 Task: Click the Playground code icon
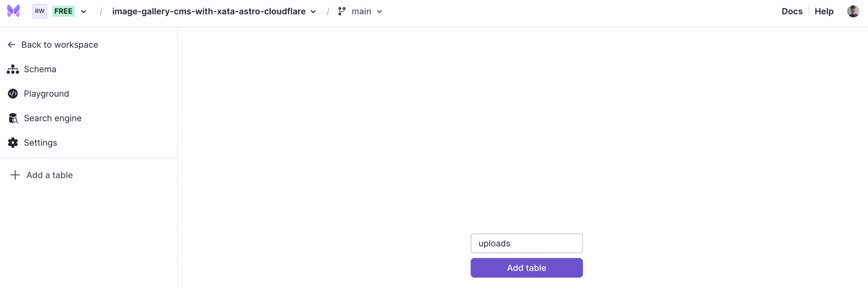13,94
